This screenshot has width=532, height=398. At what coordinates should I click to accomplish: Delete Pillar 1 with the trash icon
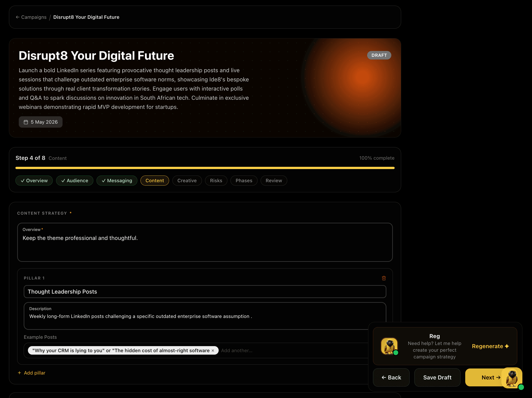click(x=384, y=278)
